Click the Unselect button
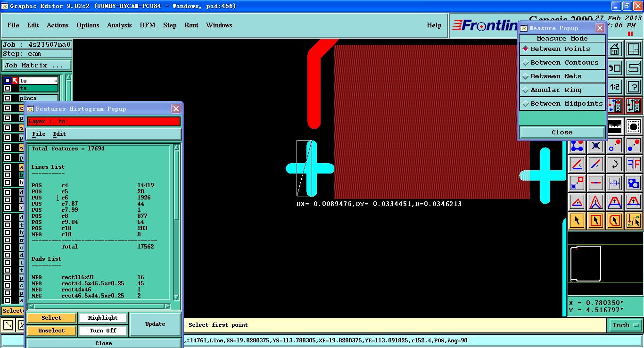The width and height of the screenshot is (644, 348). (51, 331)
